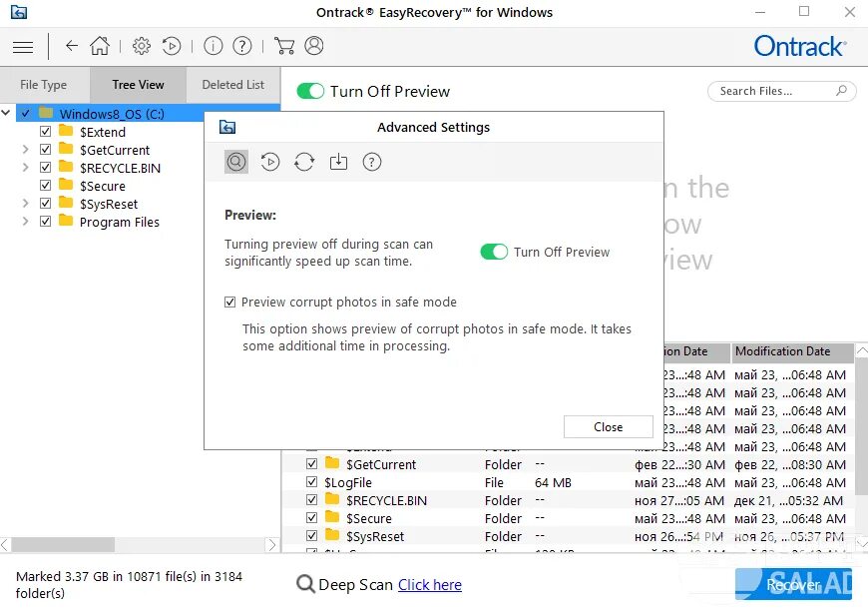868x611 pixels.
Task: Switch to the Tree View tab
Action: pos(138,85)
